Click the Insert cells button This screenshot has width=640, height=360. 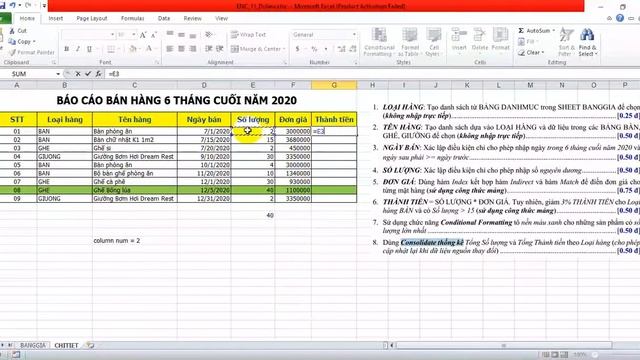pos(459,40)
